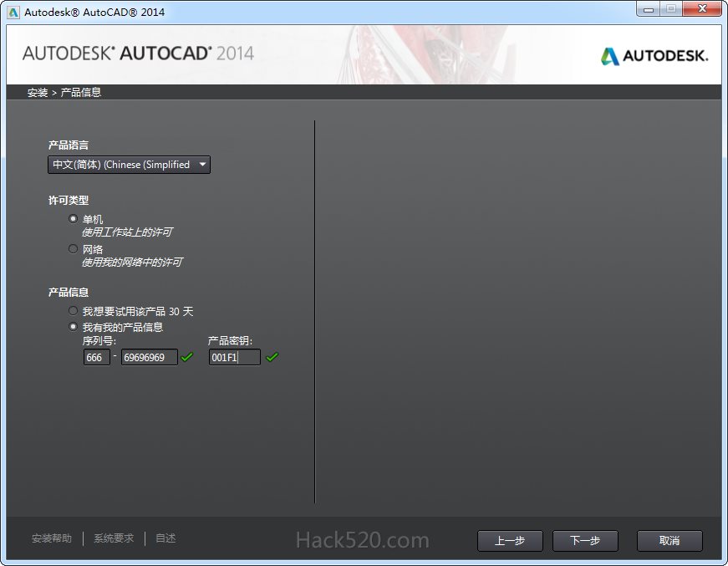
Task: Select the 单机 standalone license radio button
Action: [74, 218]
